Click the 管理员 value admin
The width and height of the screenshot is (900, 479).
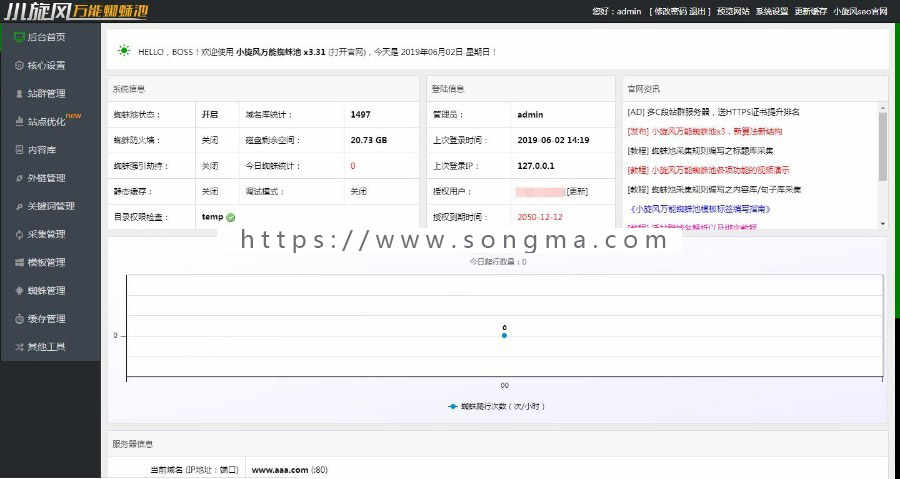(530, 115)
